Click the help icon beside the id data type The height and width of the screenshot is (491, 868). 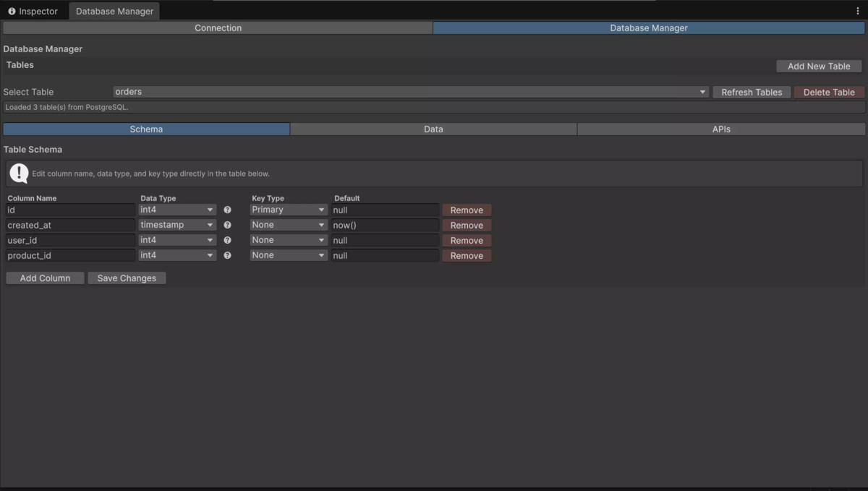227,210
